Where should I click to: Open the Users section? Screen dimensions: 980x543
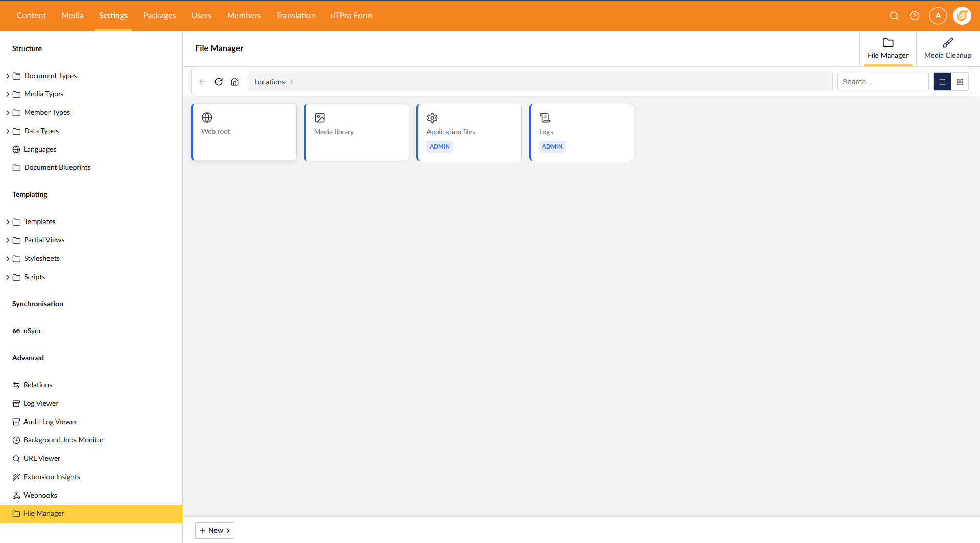(201, 16)
